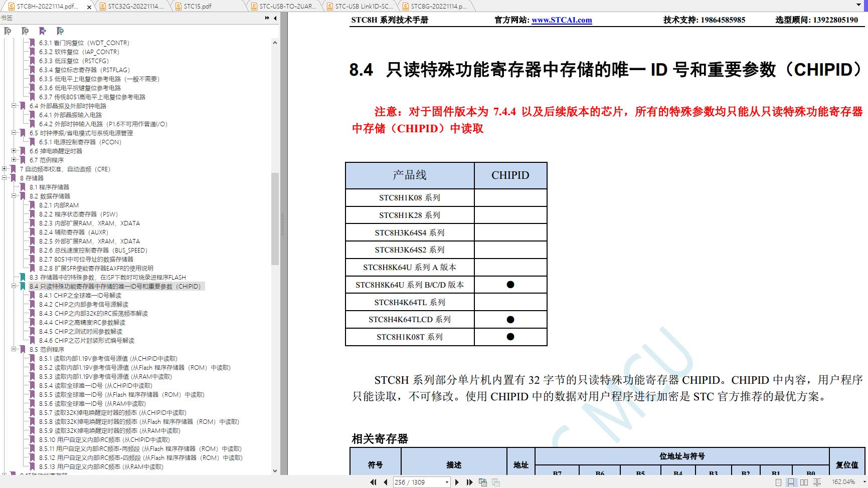Click the STC8H1K08T 系列 table cell
Viewport: 868px width, 488px height.
pos(410,337)
